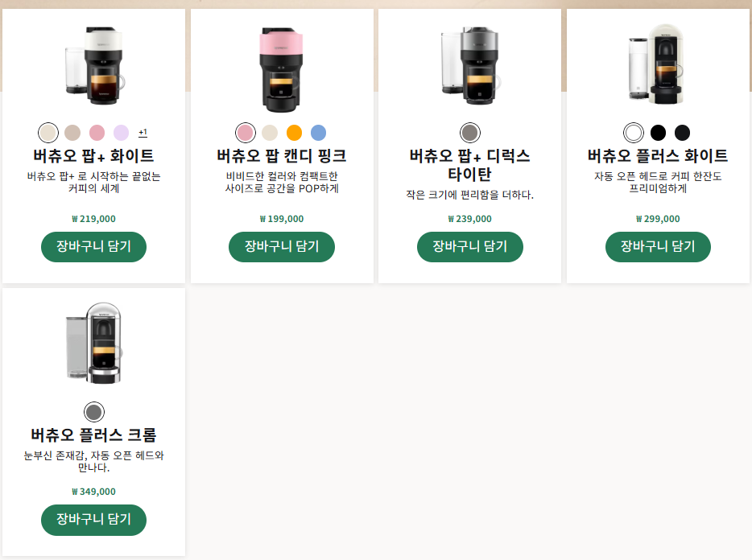Add 버츄오 팝 캔디 핑크 to cart

[x=282, y=247]
